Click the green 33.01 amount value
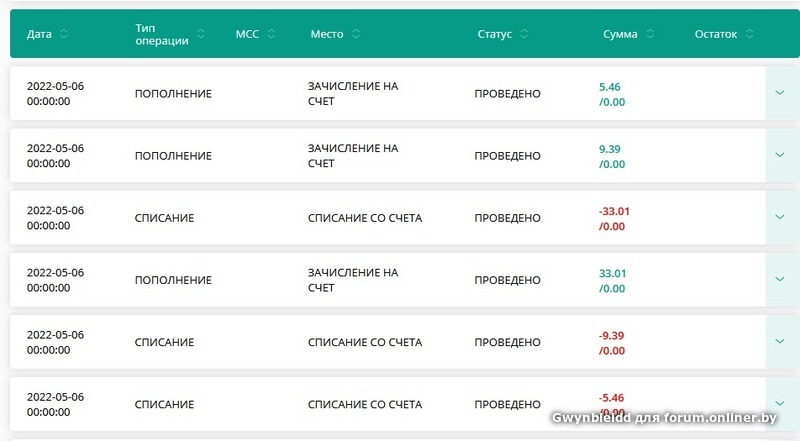Viewport: 800px width, 441px height. coord(612,273)
